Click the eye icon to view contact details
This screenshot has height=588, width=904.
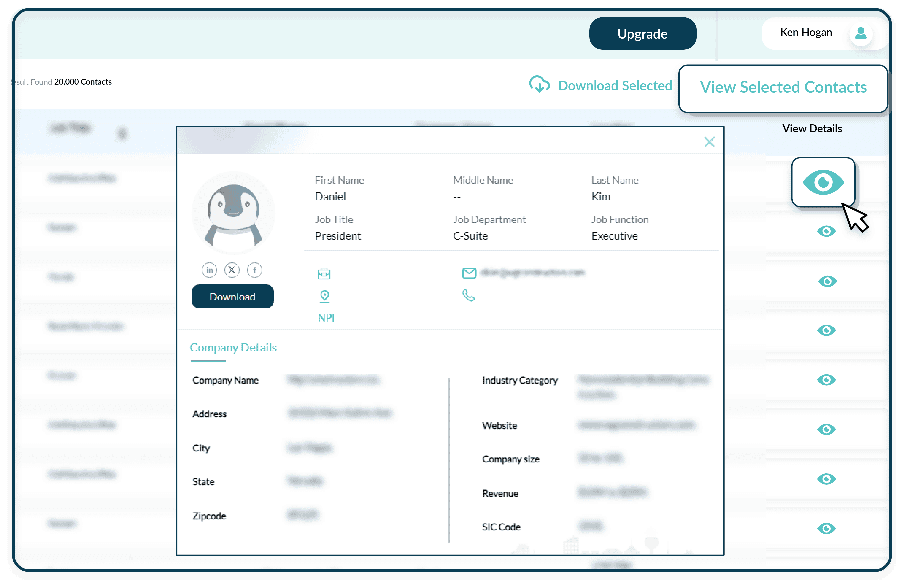pos(825,182)
